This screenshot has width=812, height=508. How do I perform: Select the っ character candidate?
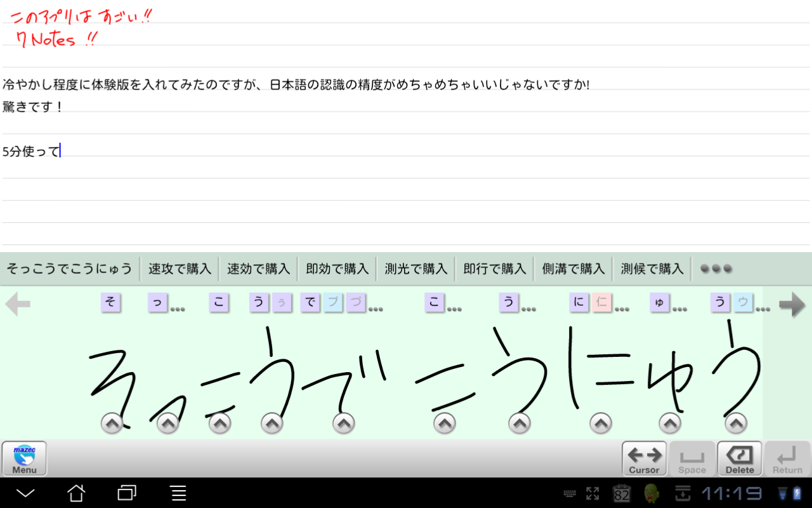pos(158,302)
